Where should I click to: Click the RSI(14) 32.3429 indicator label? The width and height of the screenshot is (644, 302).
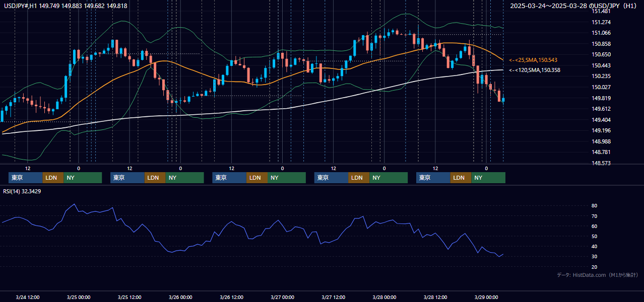tap(22, 191)
